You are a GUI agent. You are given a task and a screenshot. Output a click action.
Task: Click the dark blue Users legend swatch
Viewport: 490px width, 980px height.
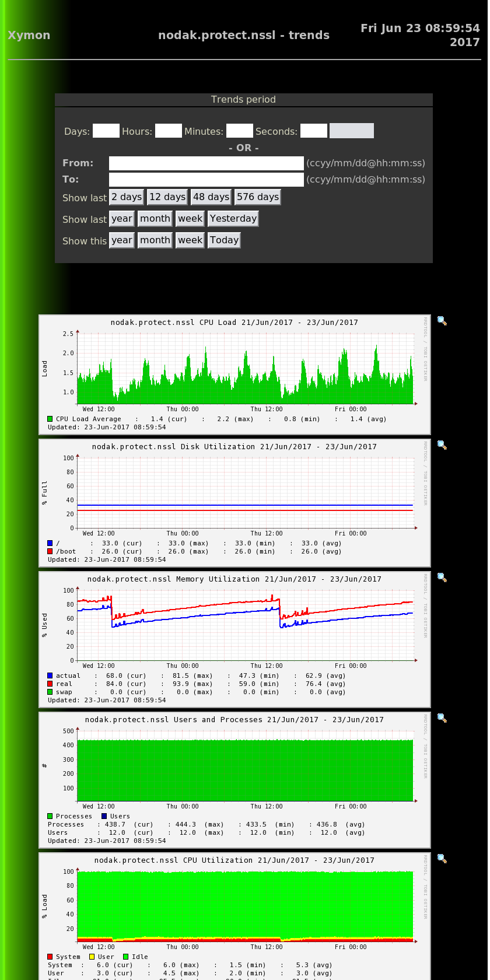104,816
